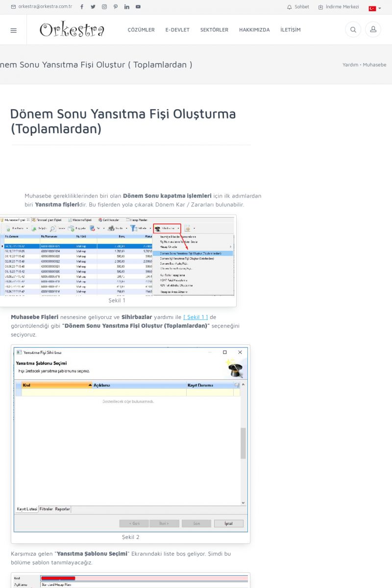Open the Instagram icon link
Viewport: 392px width, 588px height.
(104, 7)
